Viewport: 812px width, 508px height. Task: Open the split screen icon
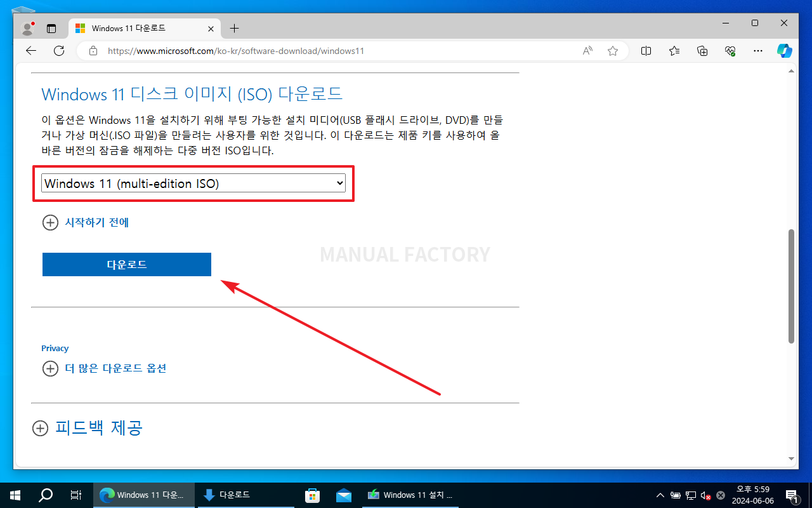pyautogui.click(x=646, y=51)
